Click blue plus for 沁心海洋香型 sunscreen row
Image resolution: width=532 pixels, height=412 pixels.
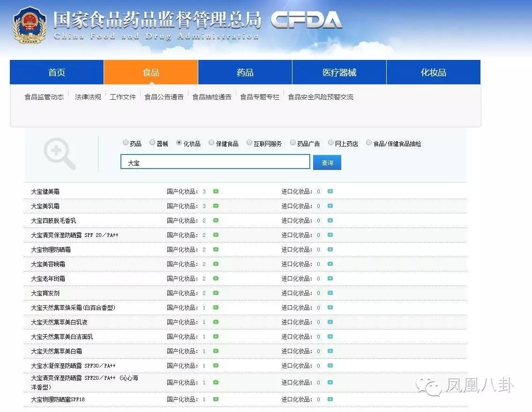tap(330, 382)
